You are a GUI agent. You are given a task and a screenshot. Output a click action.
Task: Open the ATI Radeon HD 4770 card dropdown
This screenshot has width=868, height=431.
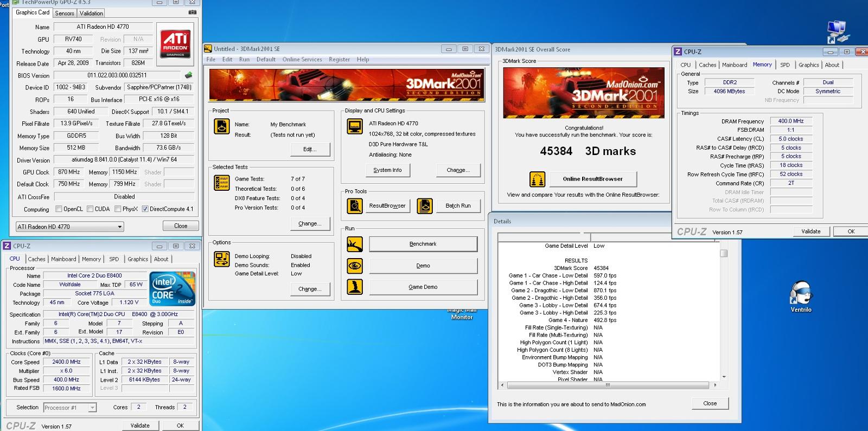click(x=69, y=227)
